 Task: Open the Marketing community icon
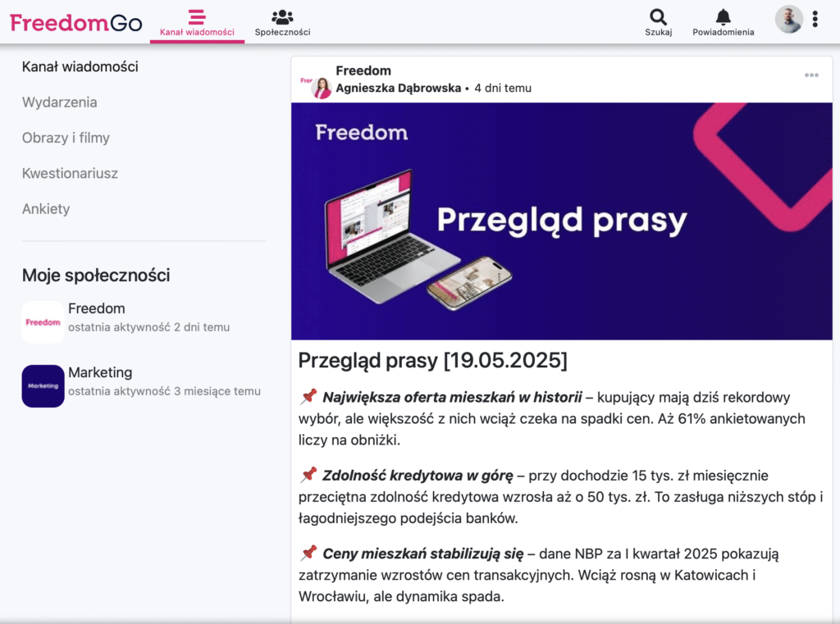click(43, 386)
